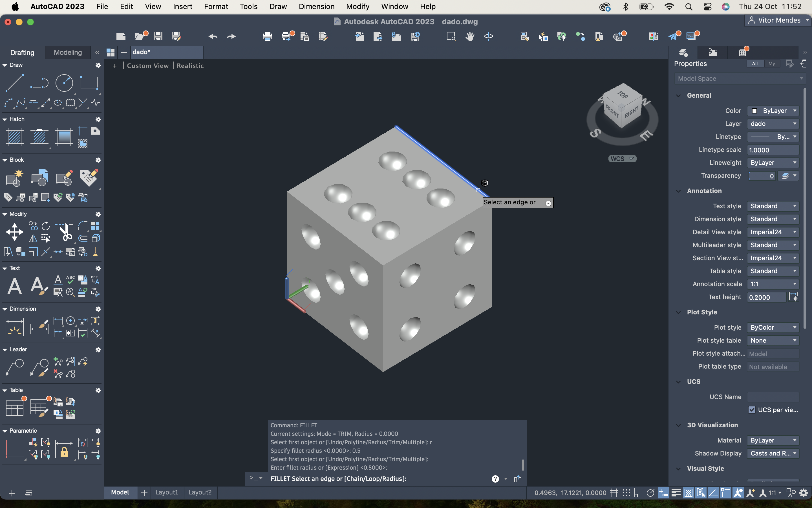Open the Dimension menu
Viewport: 812px width, 508px height.
[316, 6]
